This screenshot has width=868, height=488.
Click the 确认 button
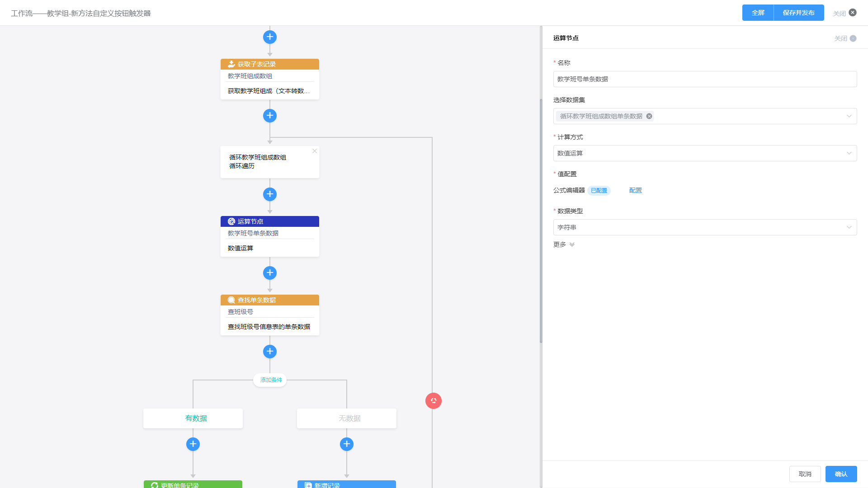[x=841, y=474]
